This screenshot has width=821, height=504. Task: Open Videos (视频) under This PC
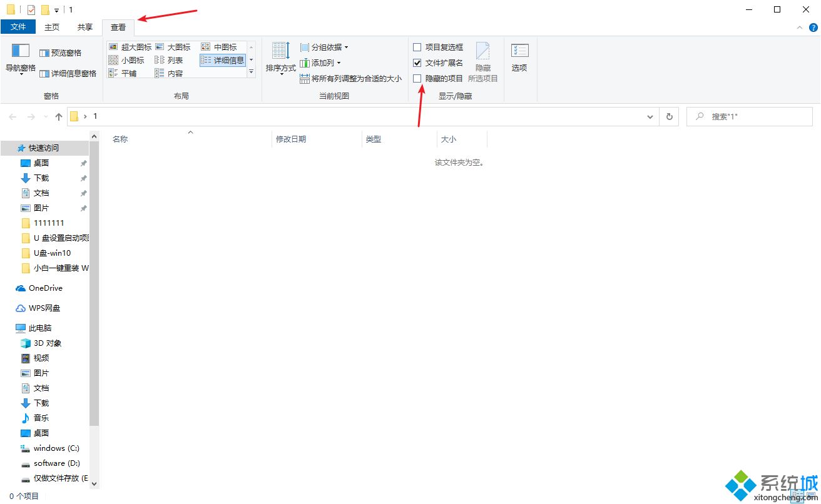(x=41, y=358)
